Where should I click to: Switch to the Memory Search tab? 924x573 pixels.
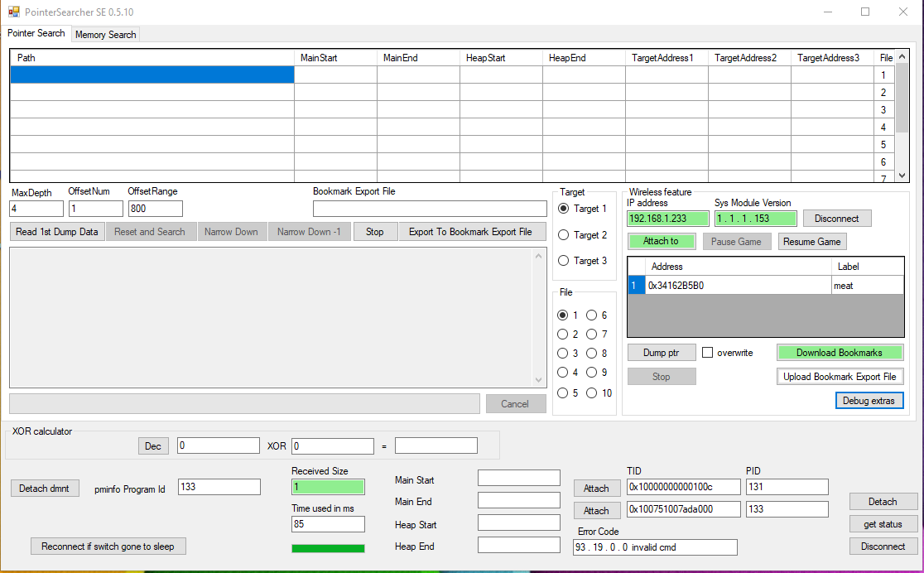pyautogui.click(x=105, y=35)
